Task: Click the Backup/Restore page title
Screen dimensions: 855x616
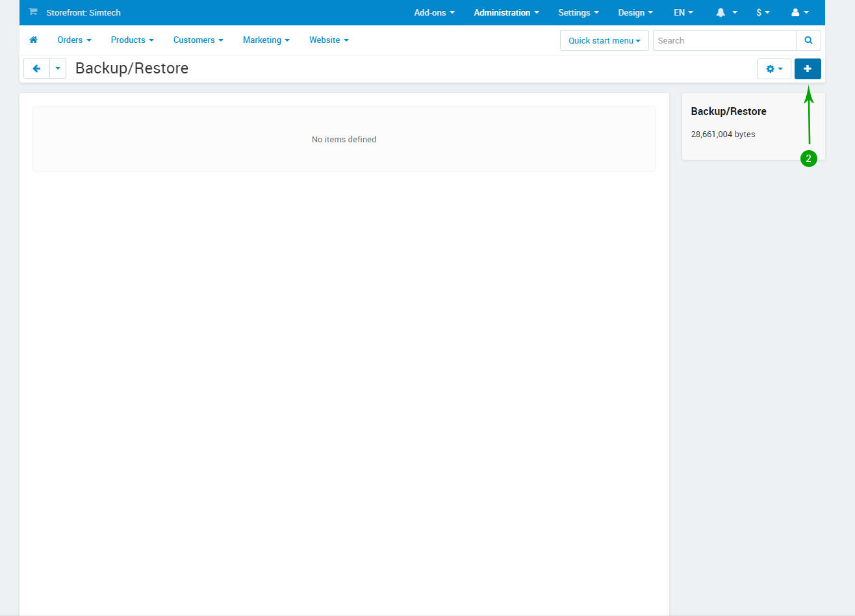Action: pos(132,68)
